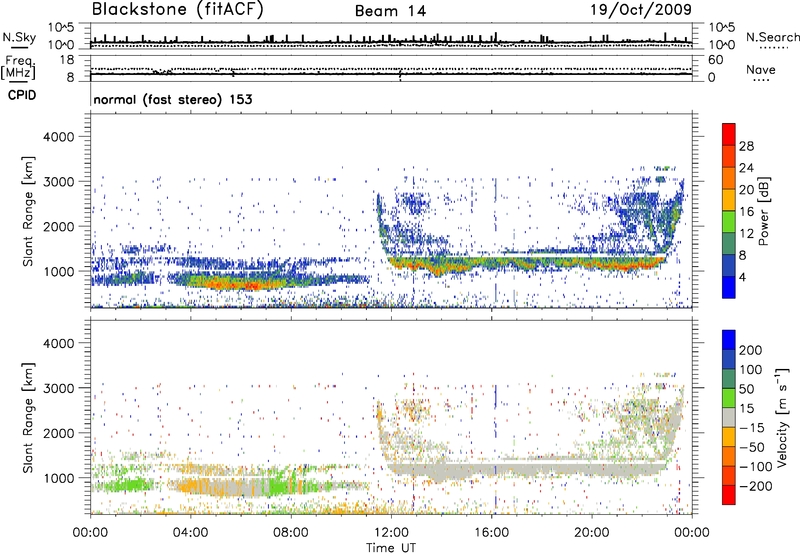Screen dimensions: 800x554
Task: Pick the red bottom segment of the velocity colorbar
Action: (x=729, y=495)
